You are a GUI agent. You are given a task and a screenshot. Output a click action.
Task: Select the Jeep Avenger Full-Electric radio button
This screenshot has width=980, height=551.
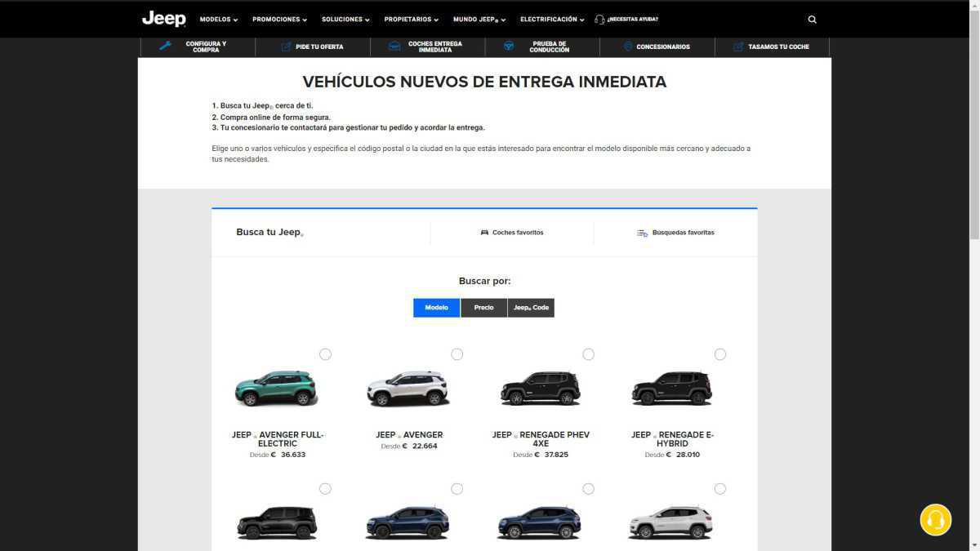coord(325,354)
